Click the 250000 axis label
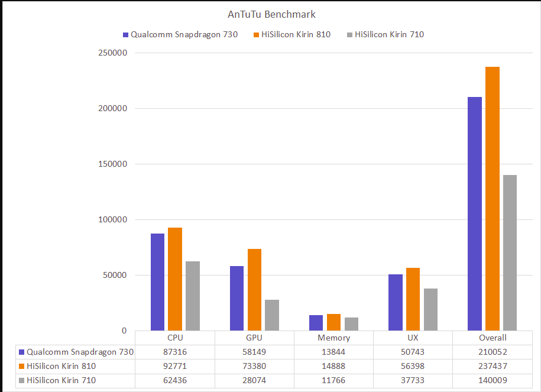Screen dimensions: 541x392 click(x=112, y=53)
